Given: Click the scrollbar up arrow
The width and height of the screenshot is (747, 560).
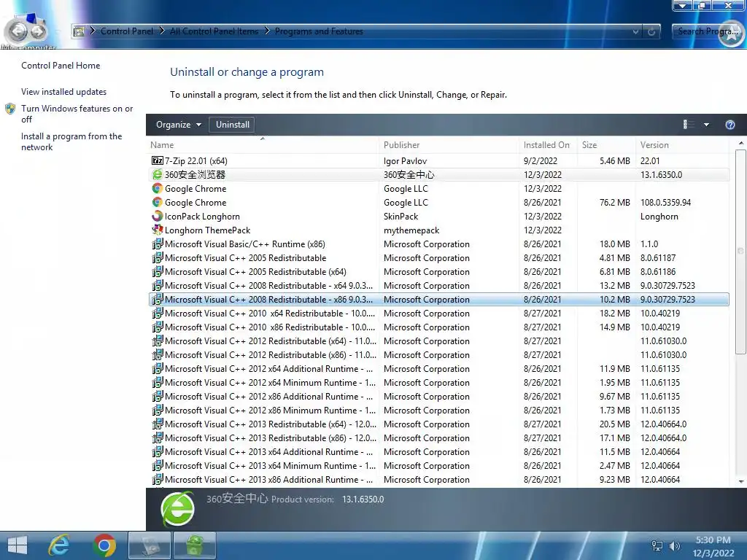Looking at the screenshot, I should 740,143.
